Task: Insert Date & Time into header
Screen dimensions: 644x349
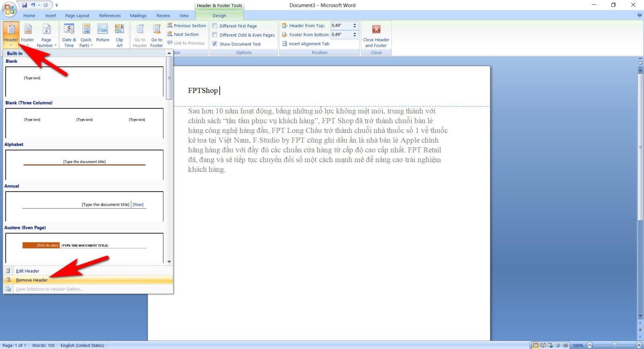Action: [69, 35]
